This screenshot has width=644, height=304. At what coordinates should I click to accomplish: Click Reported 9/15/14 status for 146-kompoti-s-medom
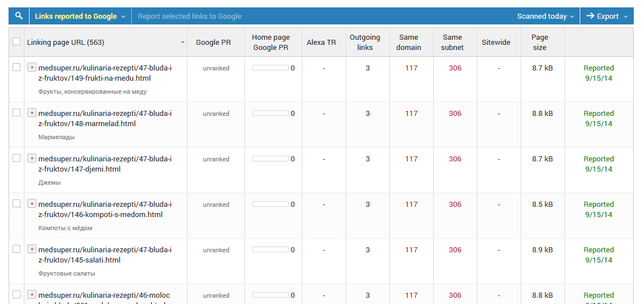pyautogui.click(x=599, y=210)
